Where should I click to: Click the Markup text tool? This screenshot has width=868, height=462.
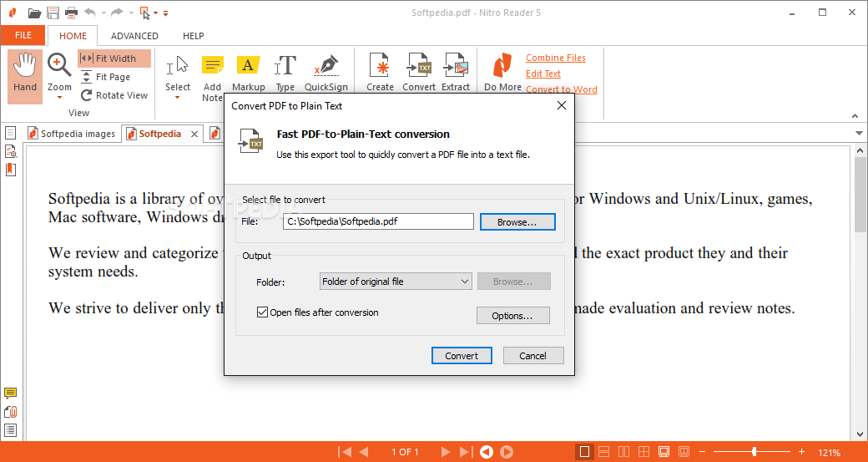(x=249, y=73)
